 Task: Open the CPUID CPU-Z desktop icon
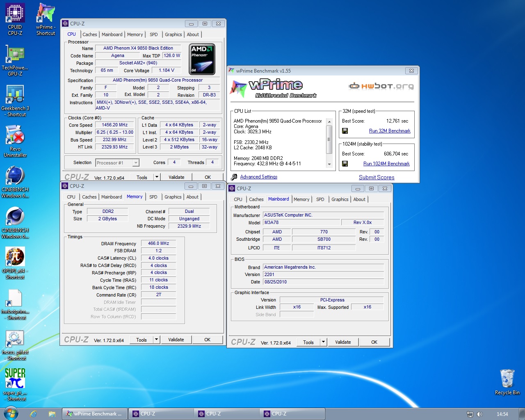15,19
